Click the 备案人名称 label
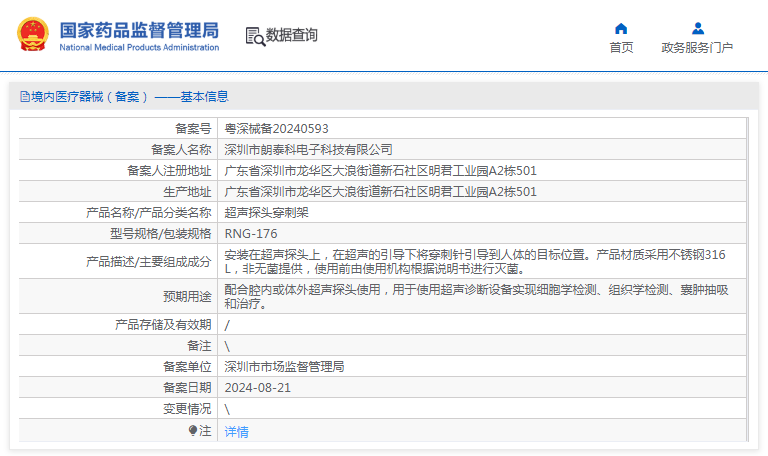768x456 pixels. point(181,149)
